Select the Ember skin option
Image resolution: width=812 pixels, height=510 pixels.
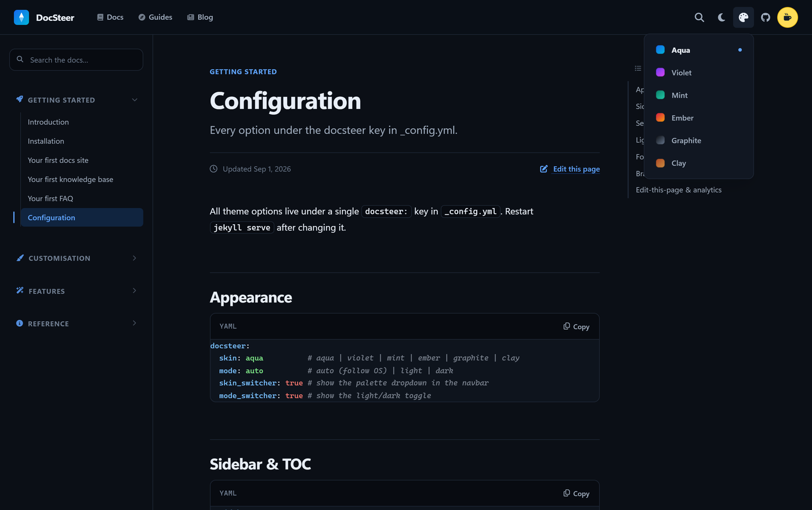pos(699,118)
